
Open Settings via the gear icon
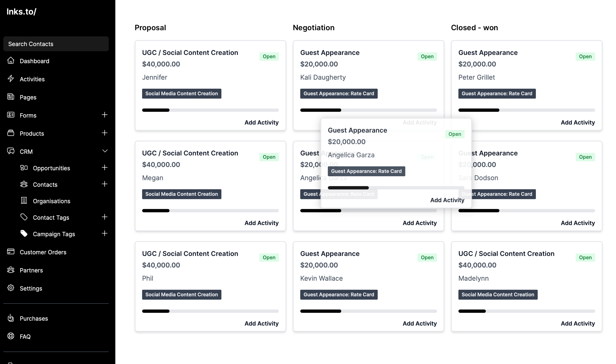[x=11, y=288]
